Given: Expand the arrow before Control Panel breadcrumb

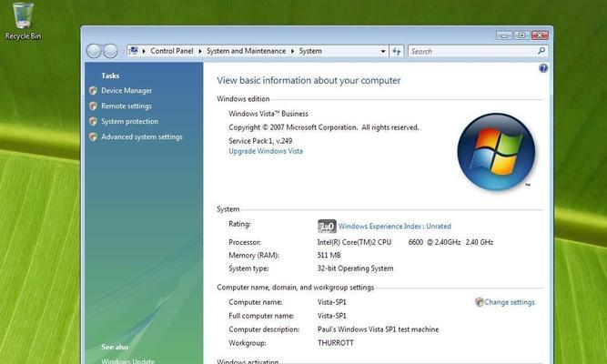Looking at the screenshot, I should [x=144, y=51].
